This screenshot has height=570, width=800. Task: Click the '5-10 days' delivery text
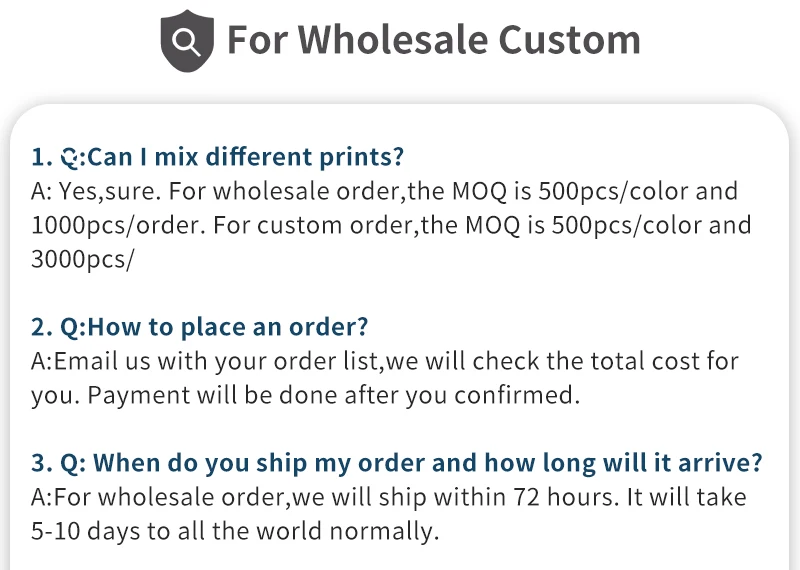tap(84, 531)
